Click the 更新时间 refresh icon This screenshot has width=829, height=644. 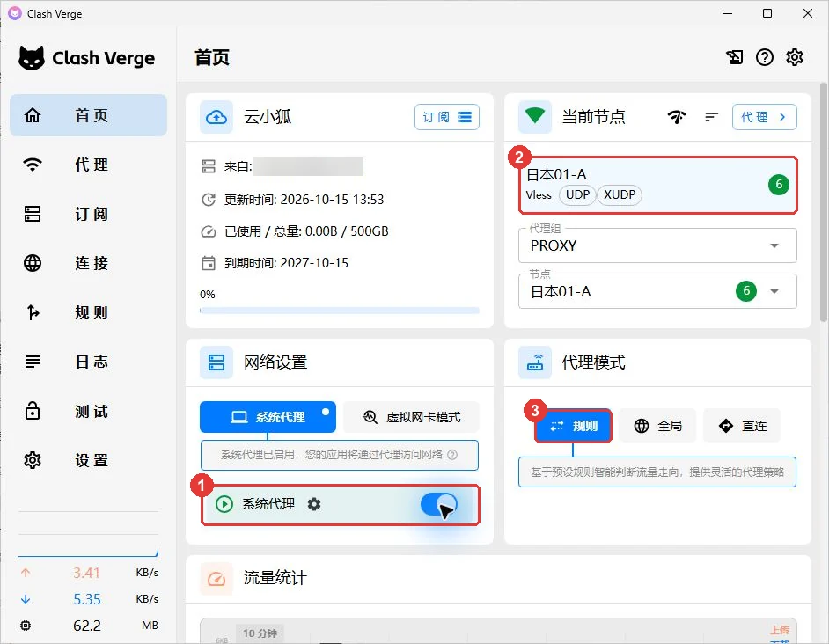click(209, 200)
